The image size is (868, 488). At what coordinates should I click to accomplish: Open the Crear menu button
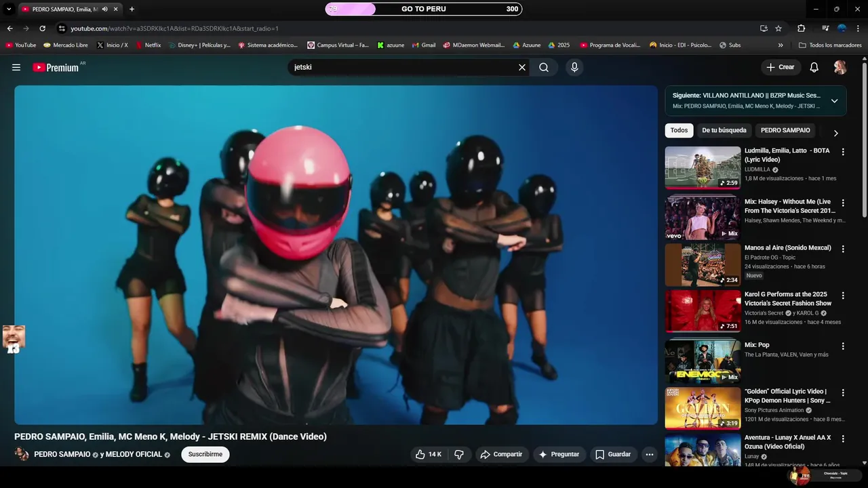point(781,67)
